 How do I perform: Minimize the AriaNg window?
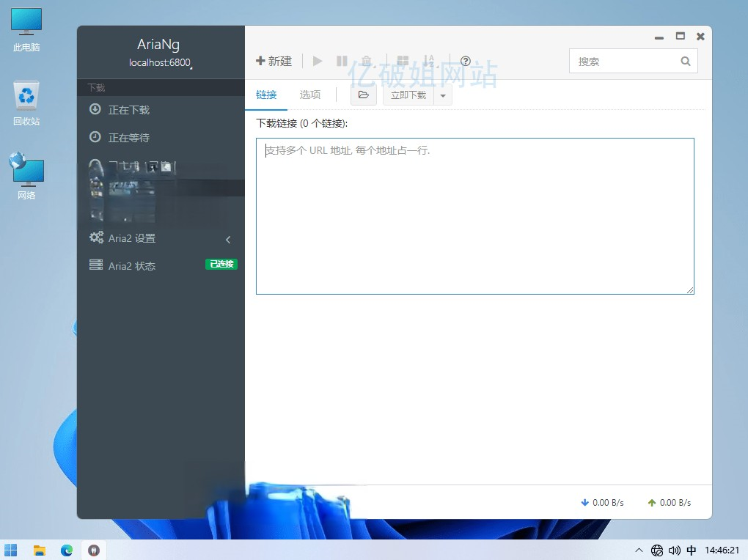(659, 37)
